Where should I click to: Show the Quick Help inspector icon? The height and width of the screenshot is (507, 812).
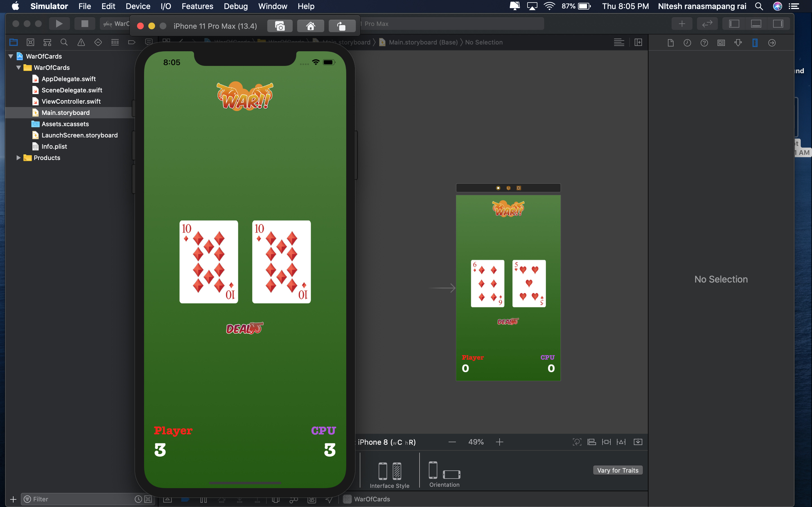pyautogui.click(x=704, y=43)
